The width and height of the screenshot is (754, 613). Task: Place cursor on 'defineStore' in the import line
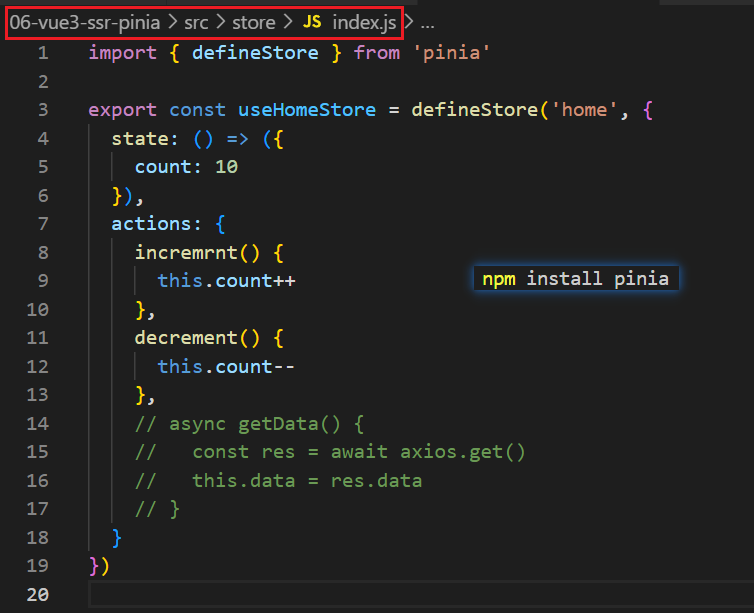(255, 53)
